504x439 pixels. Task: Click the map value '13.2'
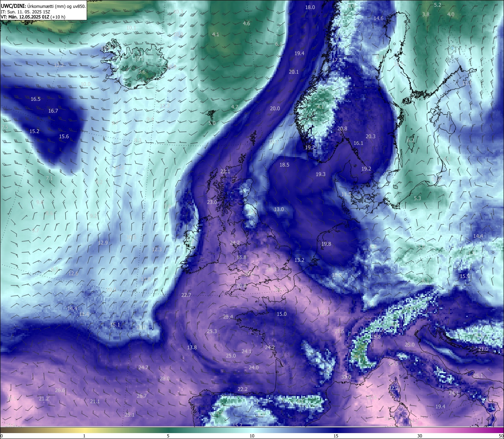pyautogui.click(x=299, y=260)
